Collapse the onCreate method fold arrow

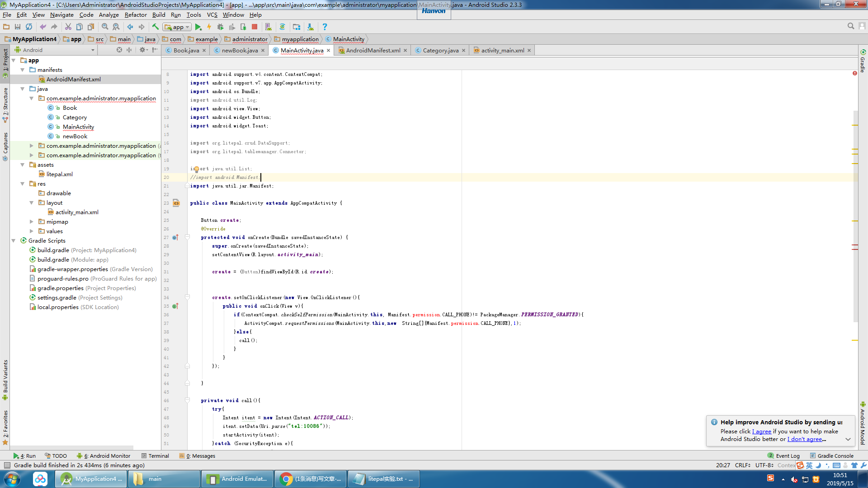point(187,237)
